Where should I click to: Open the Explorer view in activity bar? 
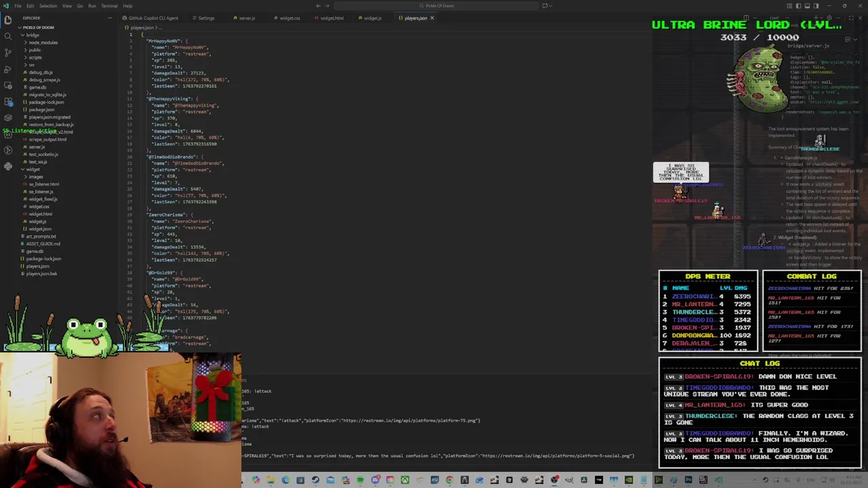pos(7,20)
